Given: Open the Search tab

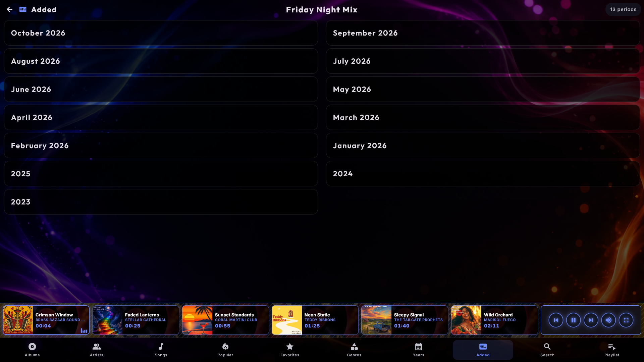Looking at the screenshot, I should pyautogui.click(x=547, y=350).
